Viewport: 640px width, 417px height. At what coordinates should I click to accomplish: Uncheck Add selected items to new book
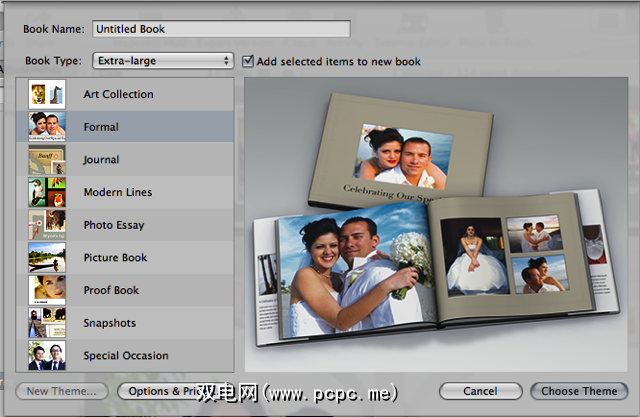pos(248,61)
